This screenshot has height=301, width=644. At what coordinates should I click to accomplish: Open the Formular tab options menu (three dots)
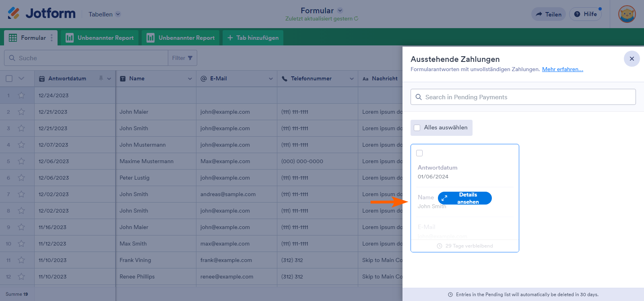click(52, 38)
